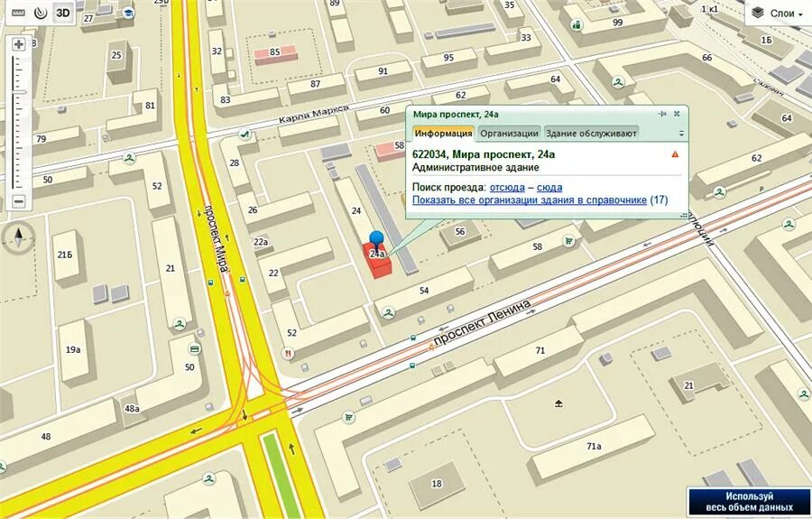
Task: Open the Слои layers dropdown
Action: 779,14
